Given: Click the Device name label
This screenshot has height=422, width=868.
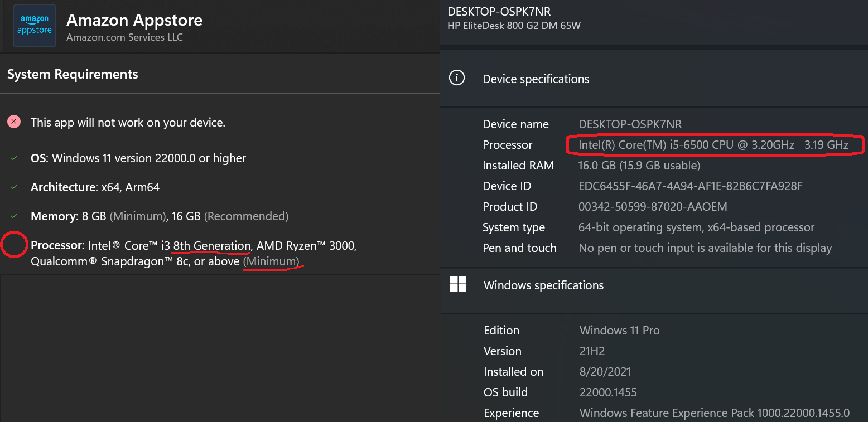Looking at the screenshot, I should tap(516, 124).
